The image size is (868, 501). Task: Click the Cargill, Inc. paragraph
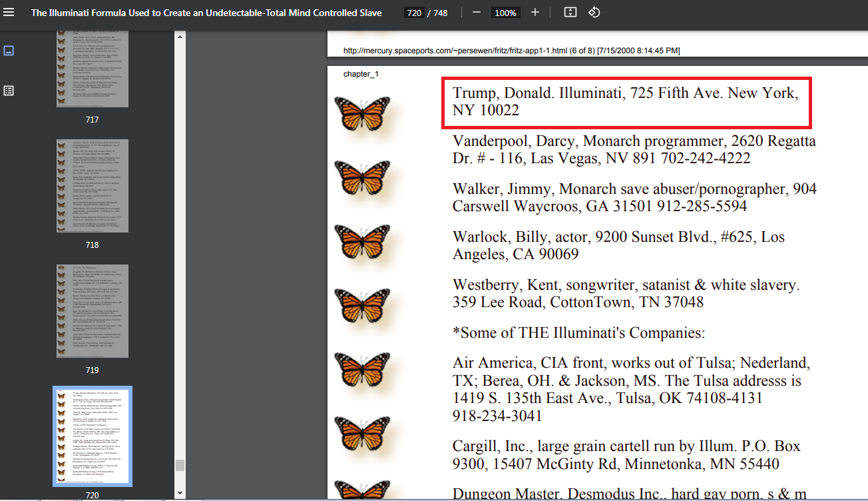626,454
